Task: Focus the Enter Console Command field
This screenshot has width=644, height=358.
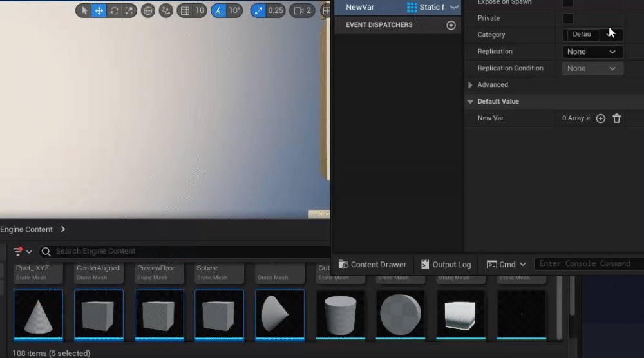Action: click(x=589, y=264)
